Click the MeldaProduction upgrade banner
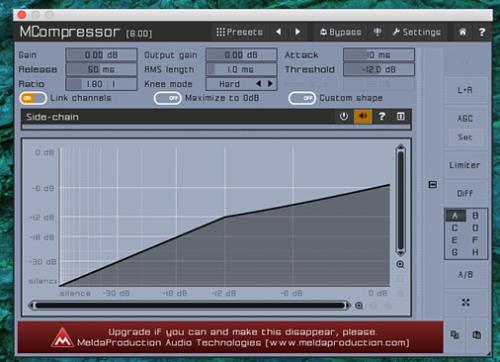The width and height of the screenshot is (500, 362). [231, 337]
